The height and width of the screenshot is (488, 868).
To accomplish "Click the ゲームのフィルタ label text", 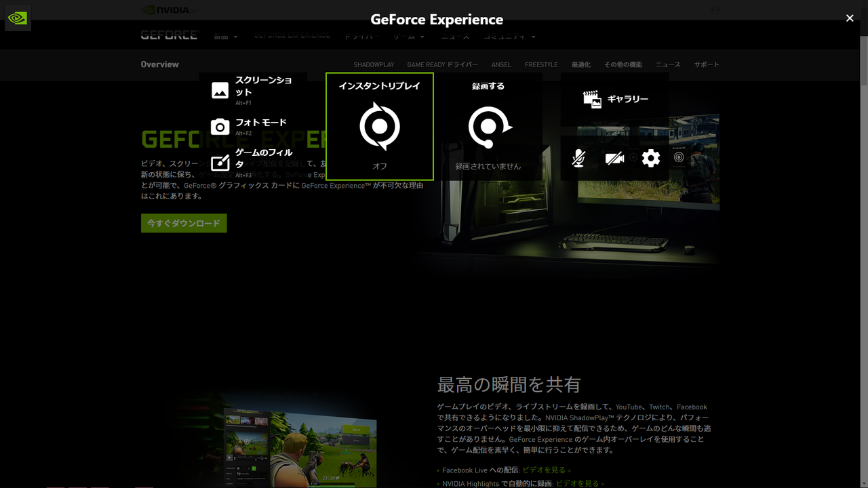I will [x=264, y=158].
